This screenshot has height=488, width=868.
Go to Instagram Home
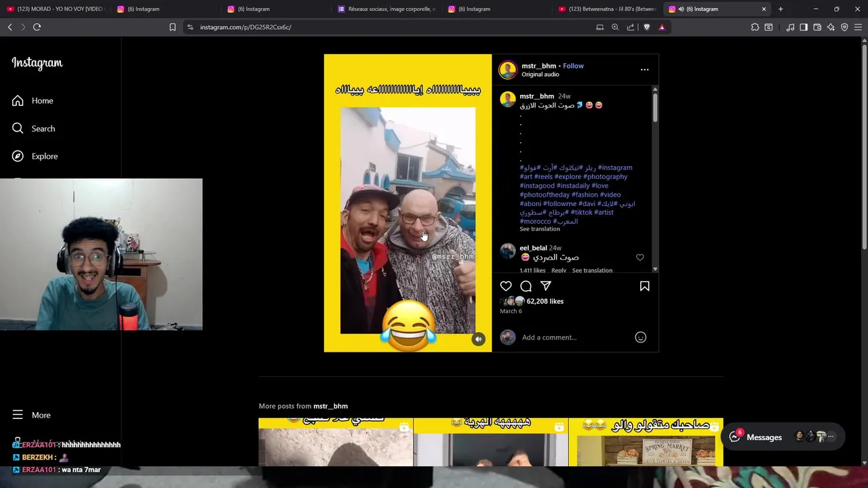point(33,100)
